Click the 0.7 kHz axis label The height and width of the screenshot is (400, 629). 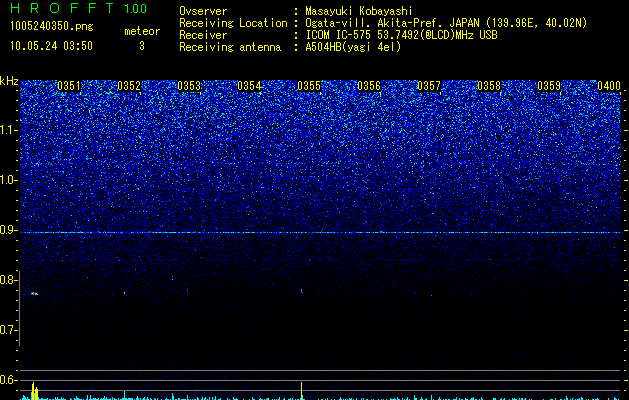8,330
